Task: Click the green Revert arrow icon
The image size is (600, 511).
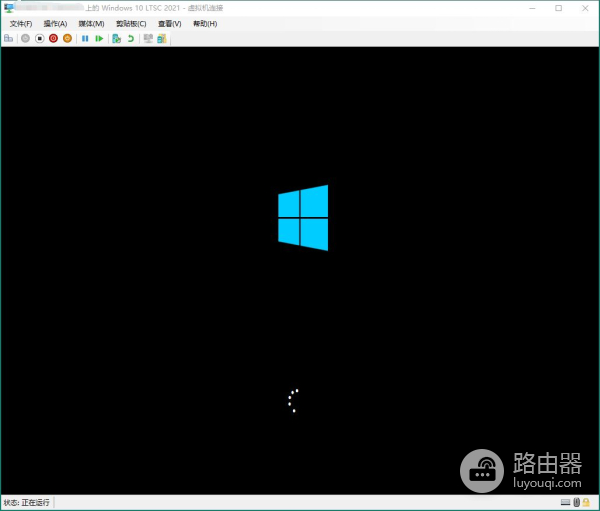Action: coord(130,38)
